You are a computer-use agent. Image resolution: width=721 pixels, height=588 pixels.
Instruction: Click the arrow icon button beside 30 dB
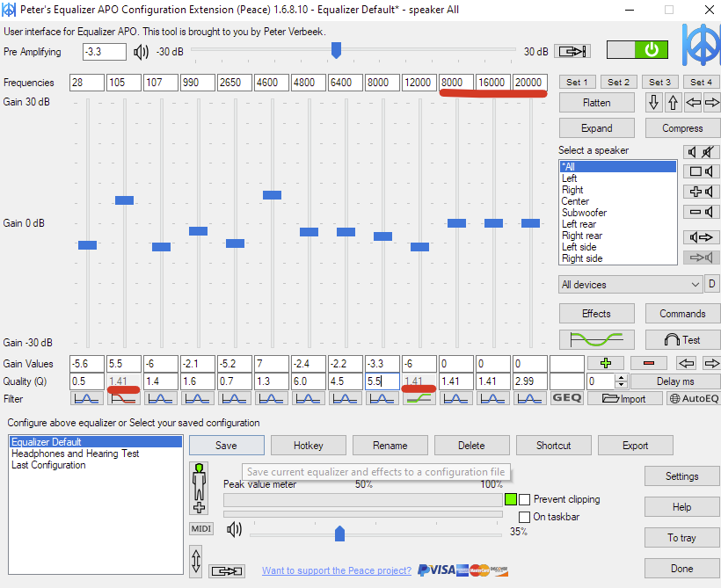click(x=572, y=52)
